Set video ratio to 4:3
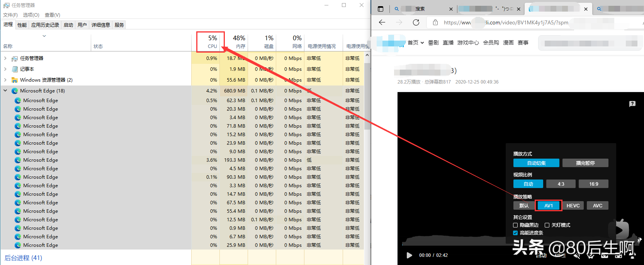 pos(561,184)
